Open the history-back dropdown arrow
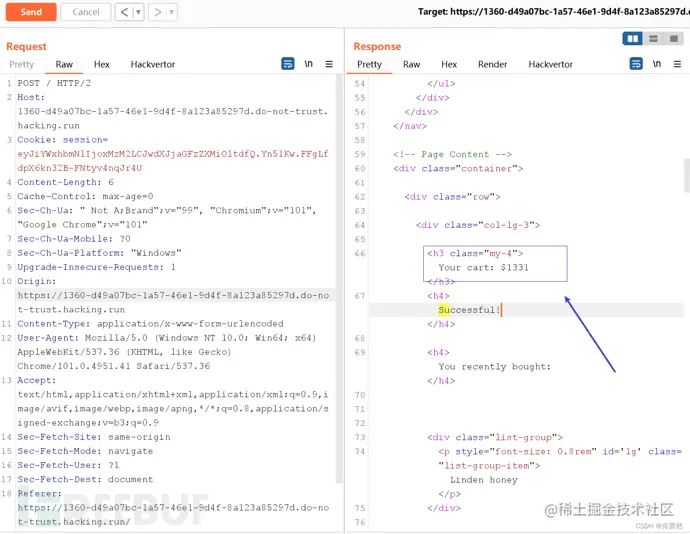Image resolution: width=690 pixels, height=534 pixels. point(138,12)
